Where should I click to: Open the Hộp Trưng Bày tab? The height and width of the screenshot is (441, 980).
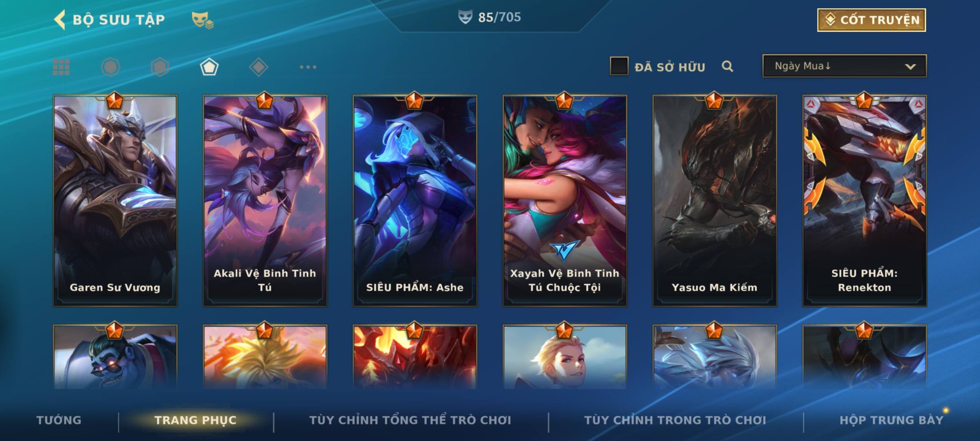pos(891,420)
